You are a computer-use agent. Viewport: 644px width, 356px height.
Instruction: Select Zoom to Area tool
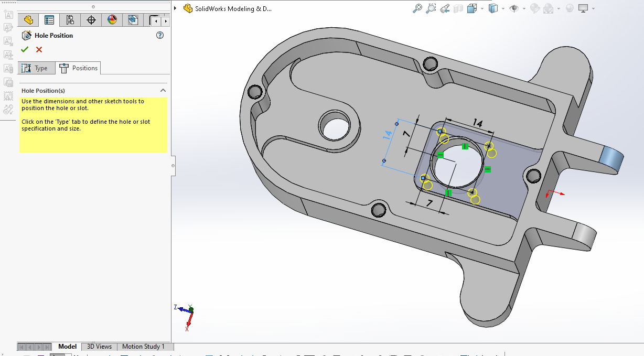pyautogui.click(x=431, y=8)
